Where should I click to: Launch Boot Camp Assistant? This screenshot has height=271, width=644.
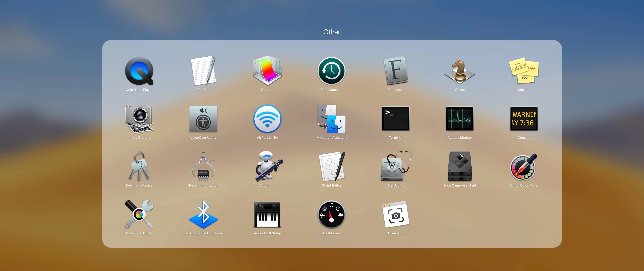click(459, 167)
